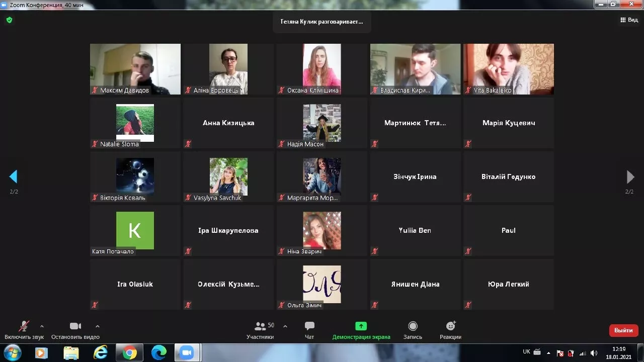Click the red Leave (Выйти) button
The height and width of the screenshot is (362, 644).
click(623, 330)
